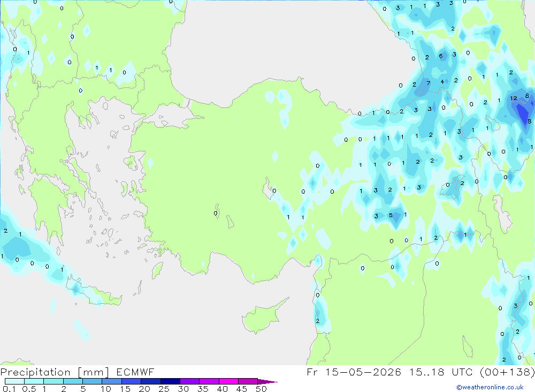
Task: Click the above-50 mm legend arrow tip
Action: [x=267, y=382]
